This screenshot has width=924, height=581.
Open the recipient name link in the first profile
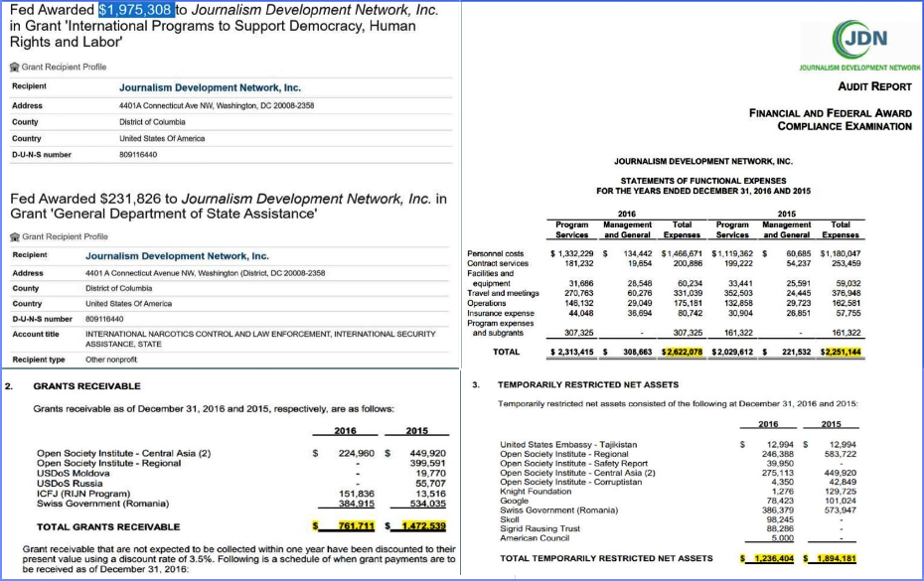pyautogui.click(x=210, y=88)
